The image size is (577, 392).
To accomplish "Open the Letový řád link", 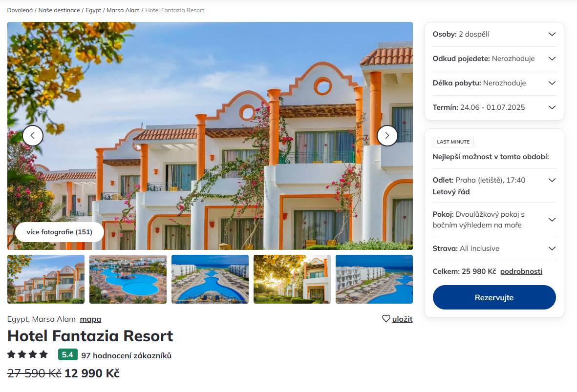I will [x=451, y=192].
